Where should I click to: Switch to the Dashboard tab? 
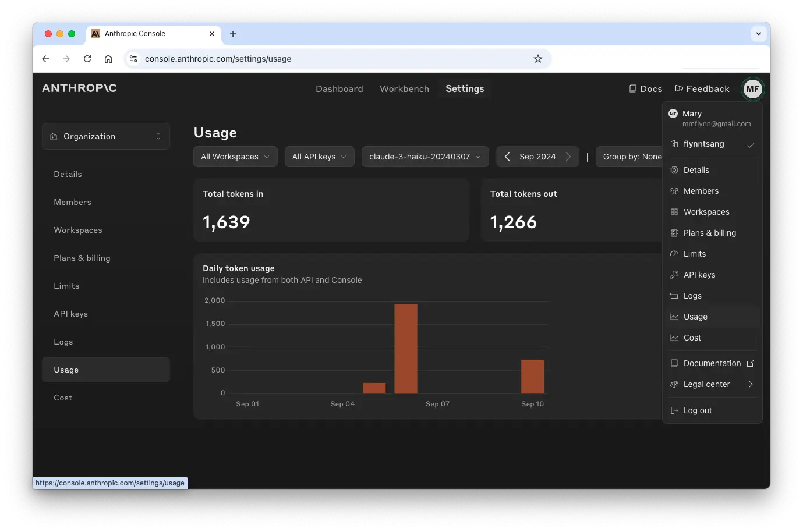point(339,88)
